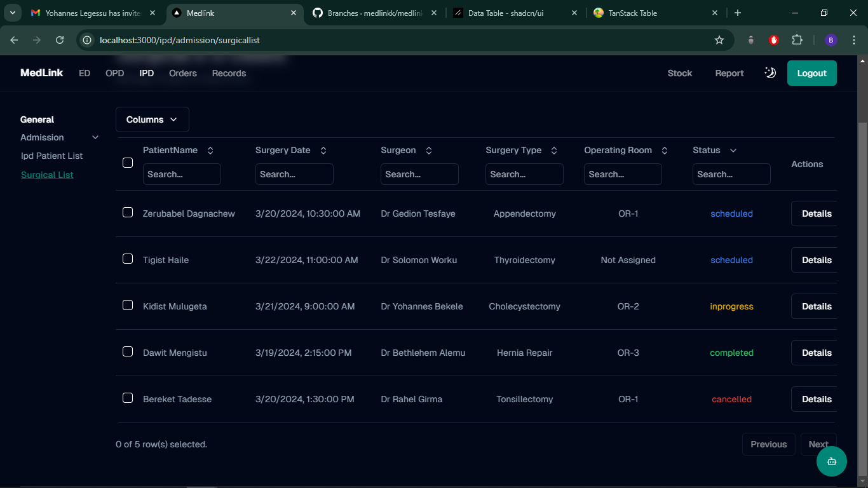Screen dimensions: 868x488
Task: Open the Columns visibility dropdown
Action: coord(153,119)
